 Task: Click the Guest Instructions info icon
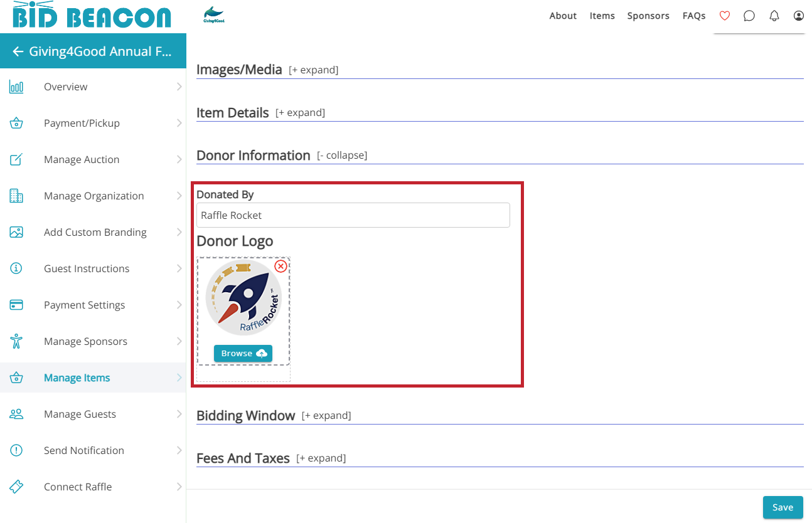pyautogui.click(x=16, y=269)
